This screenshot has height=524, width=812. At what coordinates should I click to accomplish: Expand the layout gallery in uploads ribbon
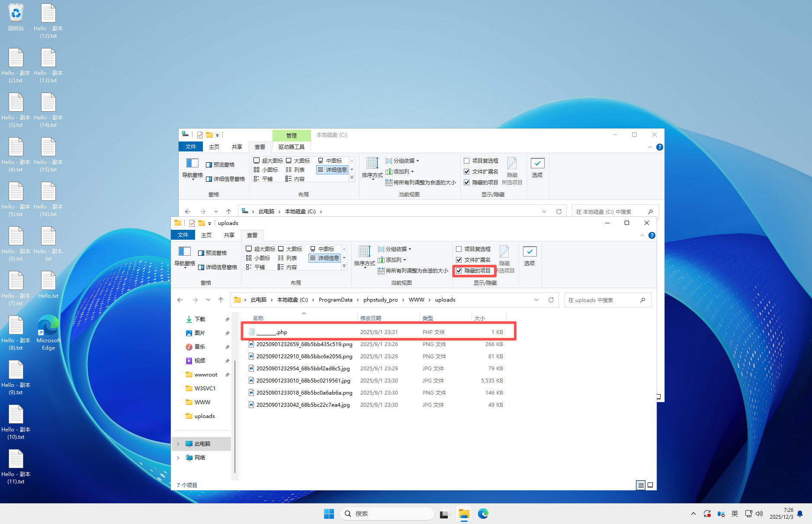coord(344,266)
